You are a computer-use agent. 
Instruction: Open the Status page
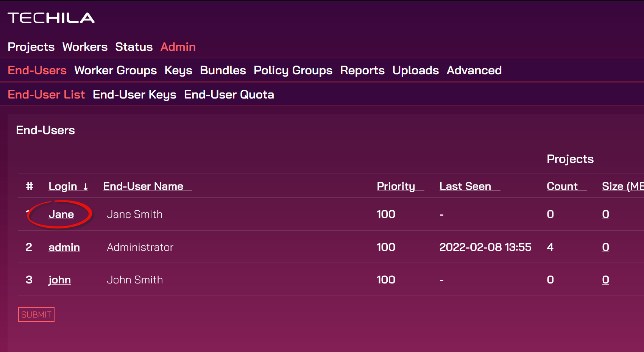134,47
